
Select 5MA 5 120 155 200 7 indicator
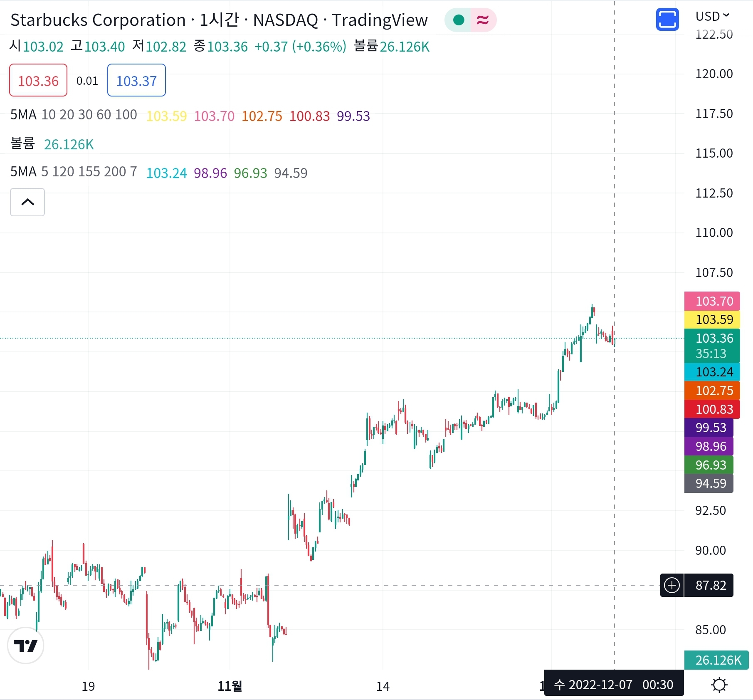point(74,172)
